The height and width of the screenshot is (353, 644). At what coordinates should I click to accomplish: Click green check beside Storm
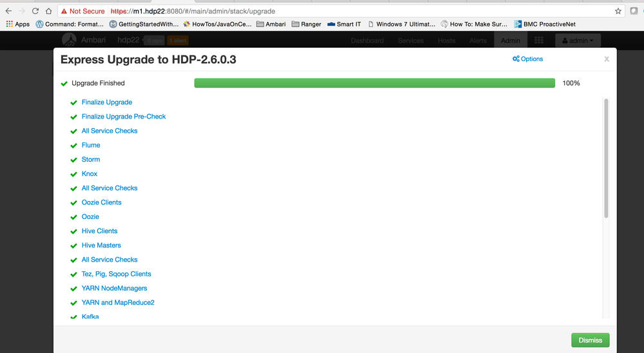74,160
